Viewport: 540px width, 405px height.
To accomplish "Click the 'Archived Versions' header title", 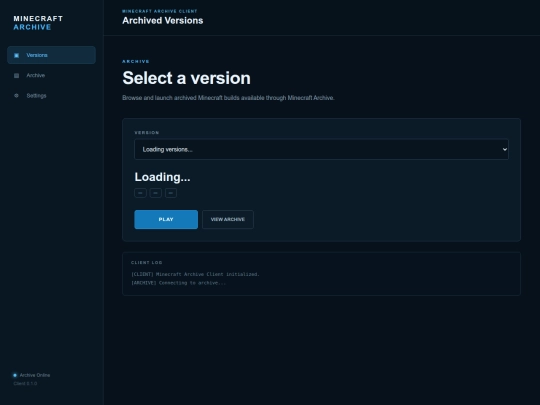I will 163,21.
